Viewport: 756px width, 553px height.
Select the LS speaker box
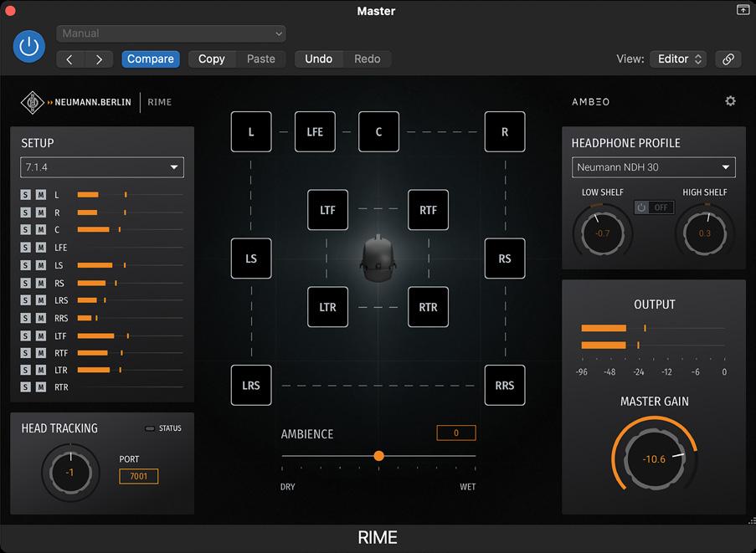click(251, 259)
